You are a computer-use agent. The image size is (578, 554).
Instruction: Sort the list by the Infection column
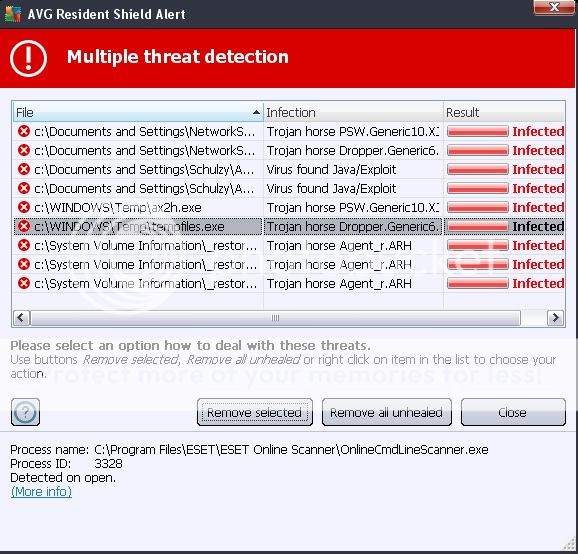tap(353, 112)
